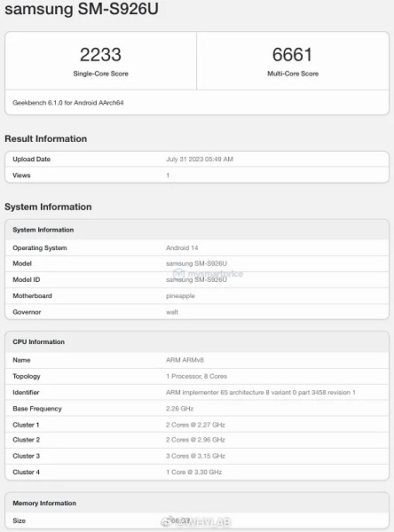
Task: Click the Geekbench 6.1.0 for Android AArch64 text
Action: click(x=68, y=103)
